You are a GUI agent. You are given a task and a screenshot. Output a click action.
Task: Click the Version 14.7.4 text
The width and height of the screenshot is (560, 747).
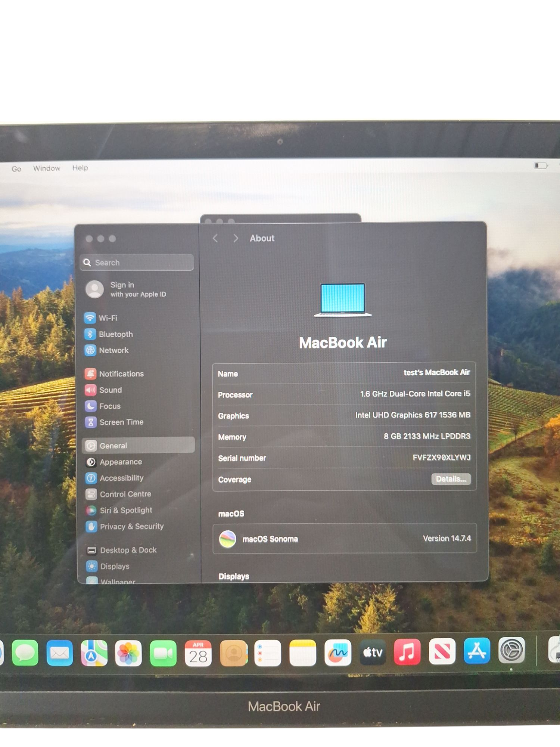pyautogui.click(x=447, y=538)
